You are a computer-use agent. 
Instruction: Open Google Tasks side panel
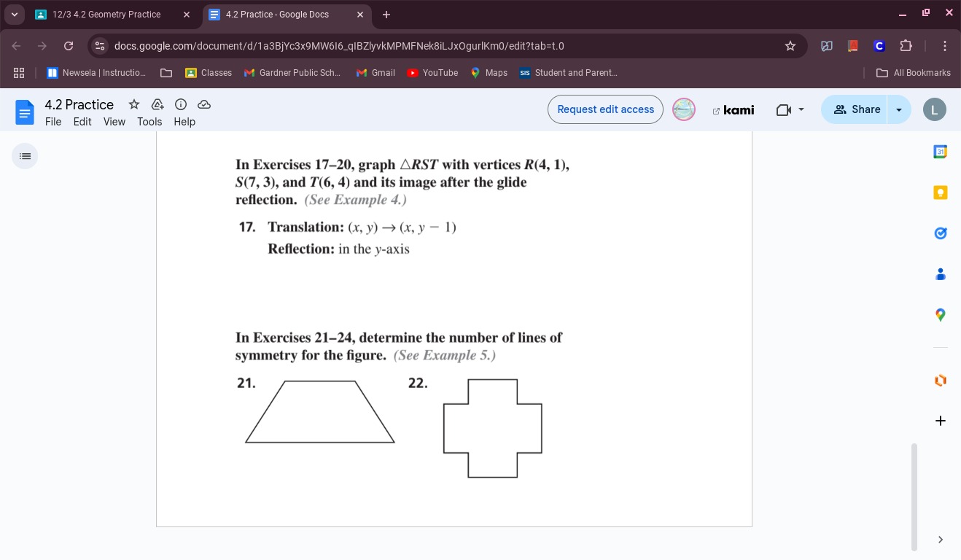[940, 233]
